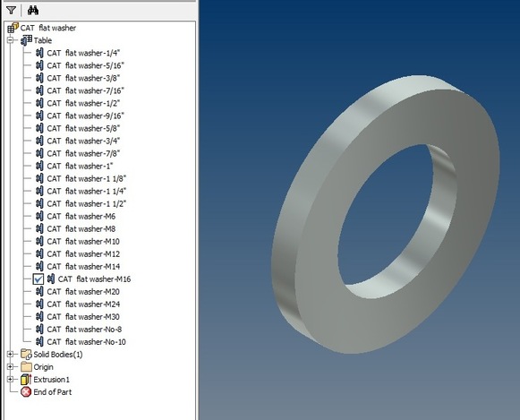Select the flat washer-9/16" entry
This screenshot has height=420, width=520.
click(x=80, y=116)
